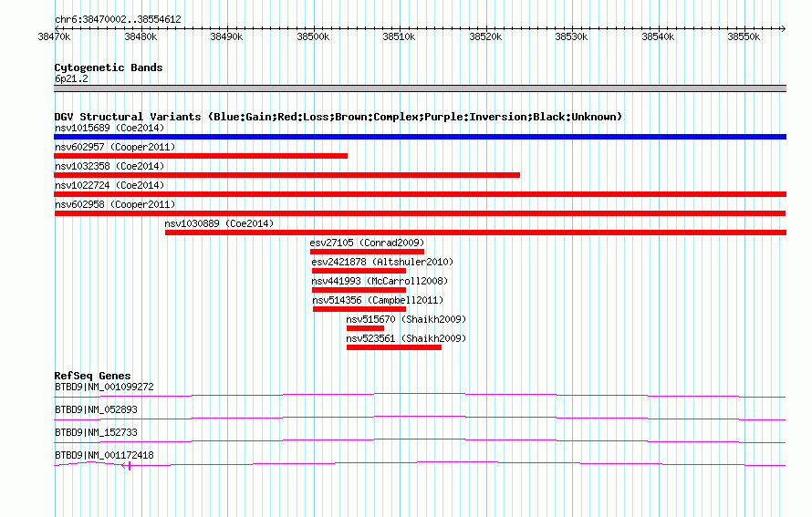The width and height of the screenshot is (812, 517).
Task: Click the red nsv441993 variant bar
Action: click(x=359, y=290)
